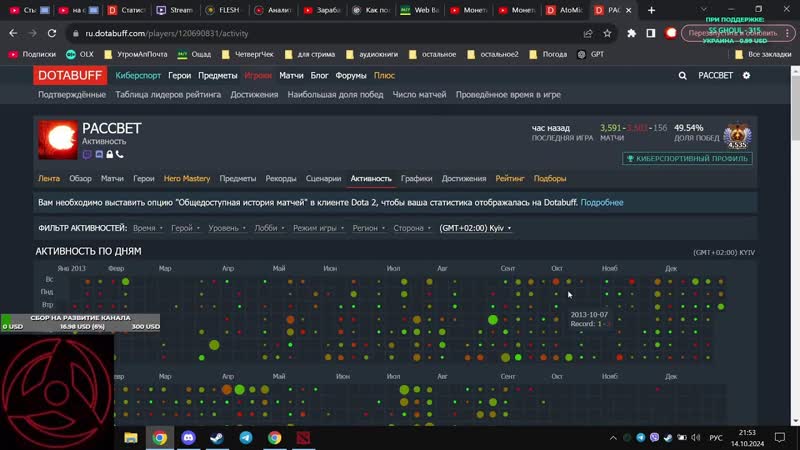This screenshot has width=800, height=450.
Task: Open the browser extensions puzzle icon
Action: 632,33
